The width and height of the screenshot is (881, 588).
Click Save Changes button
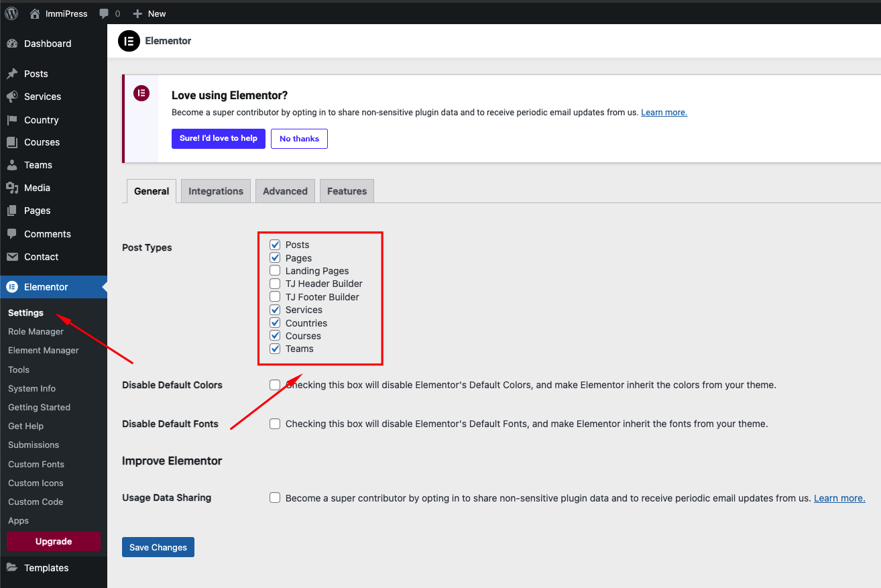tap(158, 547)
